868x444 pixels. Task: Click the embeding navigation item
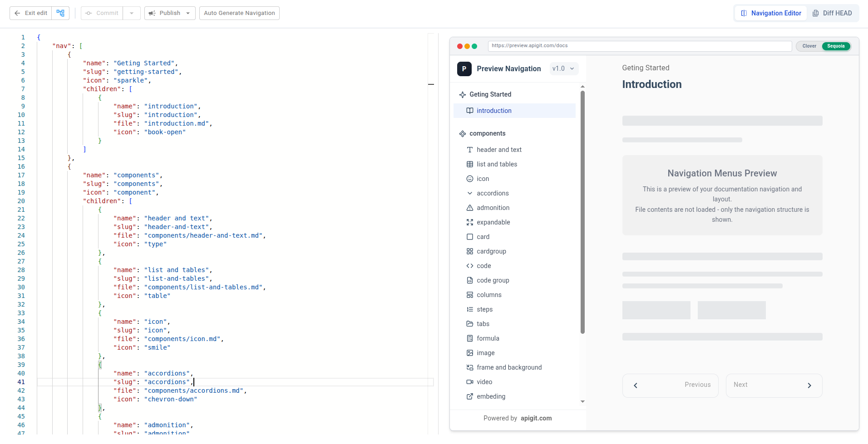pyautogui.click(x=514, y=396)
